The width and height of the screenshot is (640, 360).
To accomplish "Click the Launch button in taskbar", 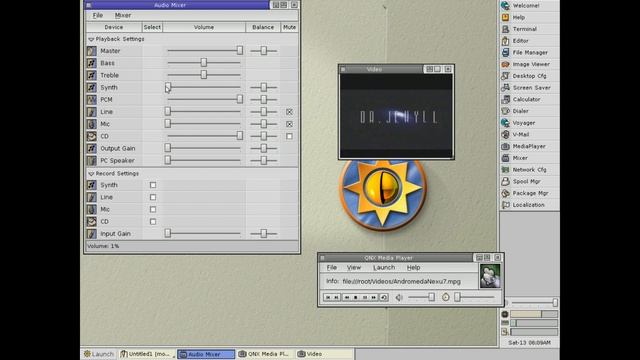I will (x=99, y=354).
